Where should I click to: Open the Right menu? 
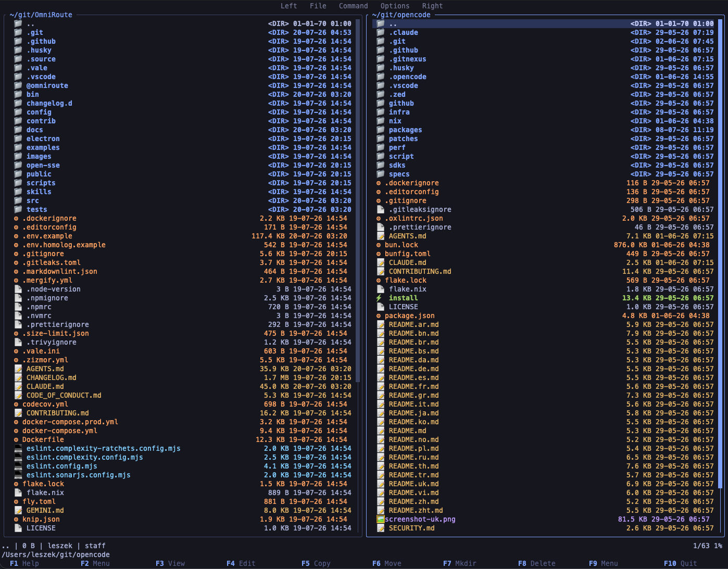pyautogui.click(x=432, y=6)
